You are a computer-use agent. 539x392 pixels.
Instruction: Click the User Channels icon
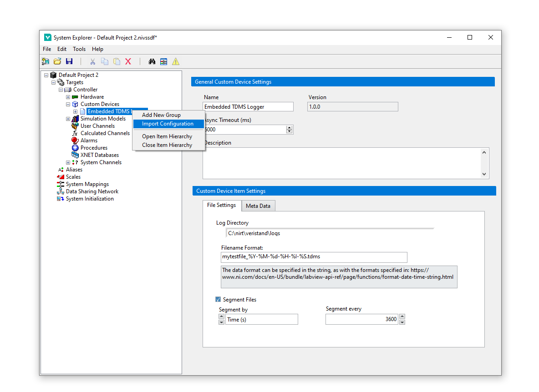[x=75, y=126]
